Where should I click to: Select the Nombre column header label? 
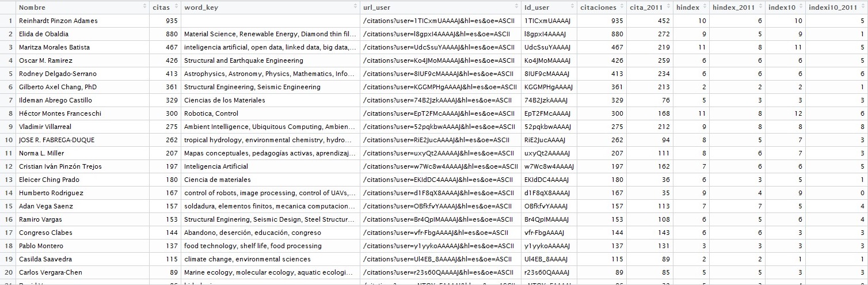pos(32,7)
